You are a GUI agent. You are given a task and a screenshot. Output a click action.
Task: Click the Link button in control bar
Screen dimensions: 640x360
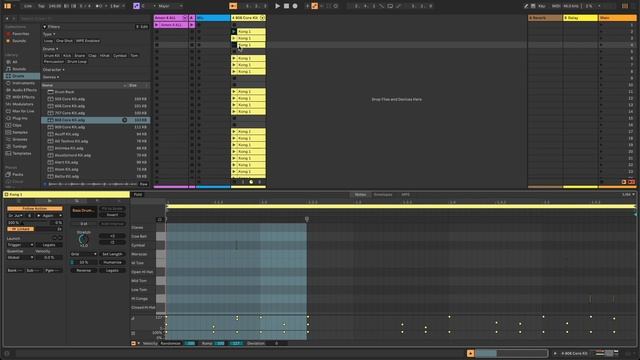coord(28,6)
